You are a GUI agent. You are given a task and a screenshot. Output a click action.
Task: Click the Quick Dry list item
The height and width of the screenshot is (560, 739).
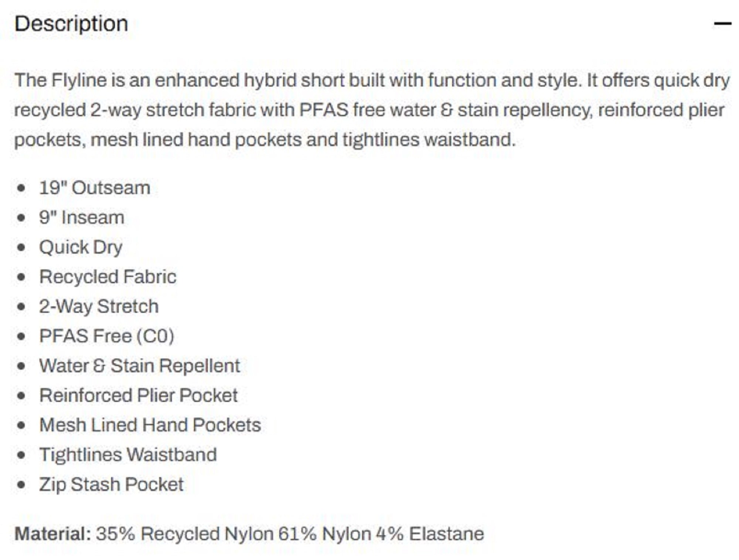click(x=81, y=247)
